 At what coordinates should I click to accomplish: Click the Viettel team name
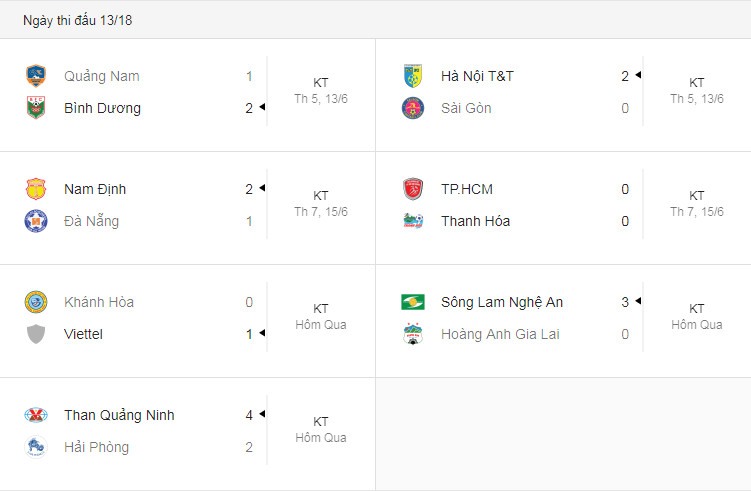point(83,334)
